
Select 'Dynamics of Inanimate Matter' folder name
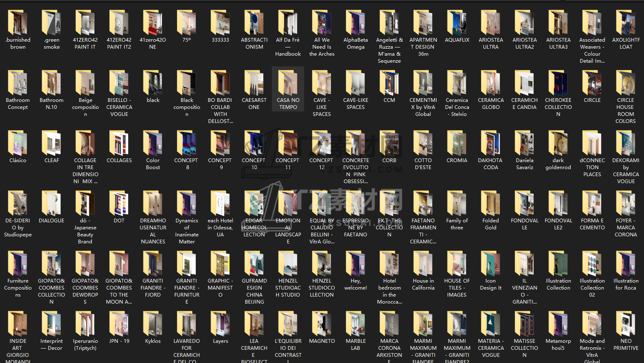tap(187, 231)
